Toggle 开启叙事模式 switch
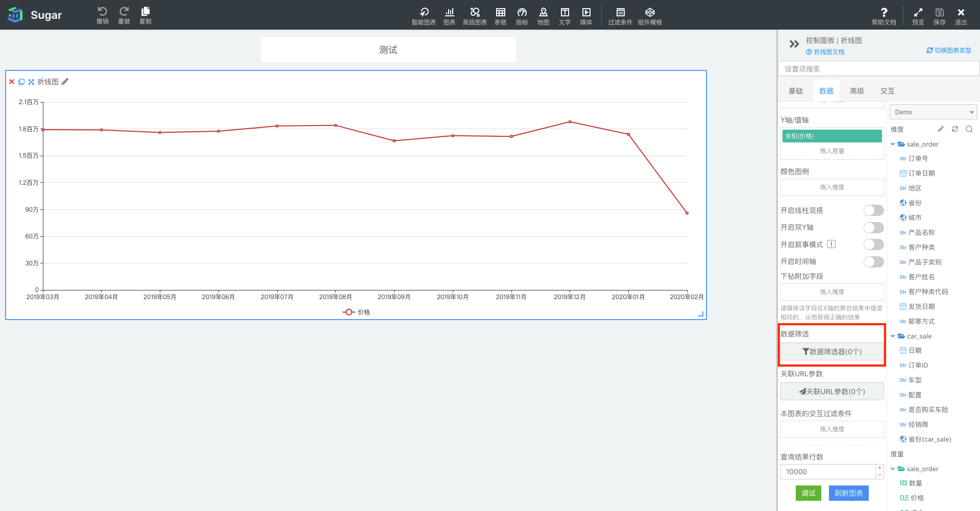This screenshot has height=511, width=980. [x=873, y=245]
